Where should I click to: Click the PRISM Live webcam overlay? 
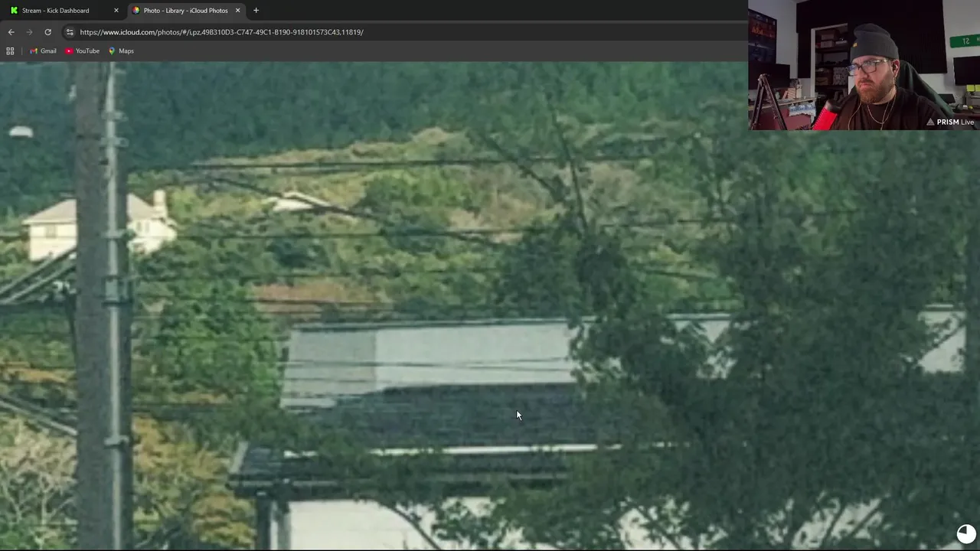point(864,65)
